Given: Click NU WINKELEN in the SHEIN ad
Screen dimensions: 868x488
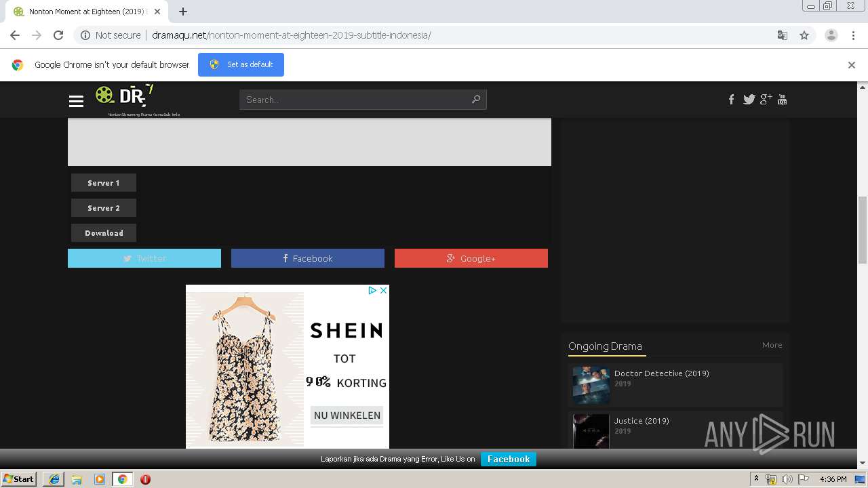Looking at the screenshot, I should (347, 415).
